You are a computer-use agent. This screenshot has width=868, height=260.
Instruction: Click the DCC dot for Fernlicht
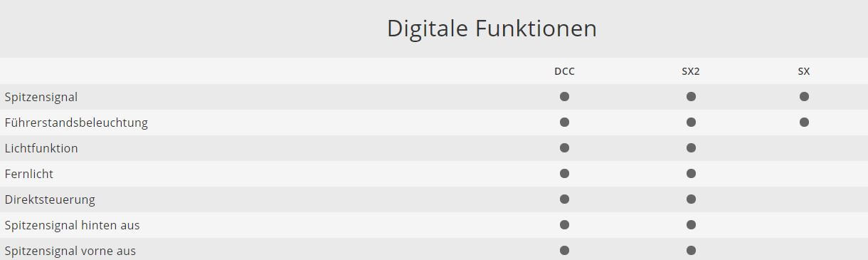tap(564, 173)
